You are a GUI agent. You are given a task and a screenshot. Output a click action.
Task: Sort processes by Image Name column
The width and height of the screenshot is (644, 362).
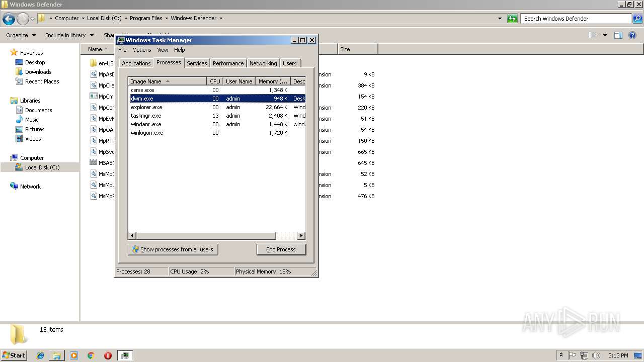[167, 81]
